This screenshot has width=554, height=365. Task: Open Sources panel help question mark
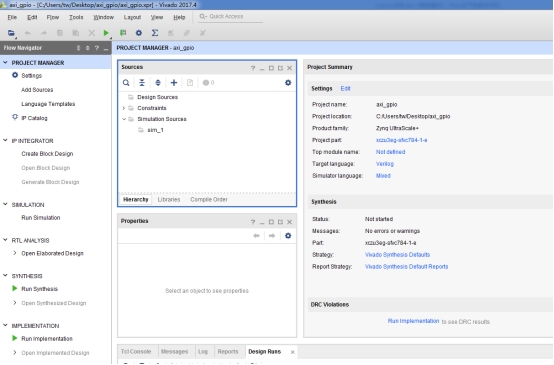click(x=253, y=68)
